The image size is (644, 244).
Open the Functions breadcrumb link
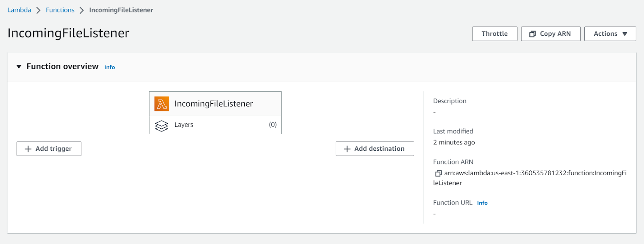point(60,10)
